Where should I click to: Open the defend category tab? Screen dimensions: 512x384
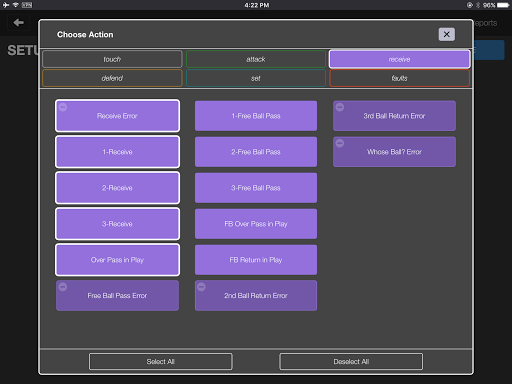click(x=112, y=78)
